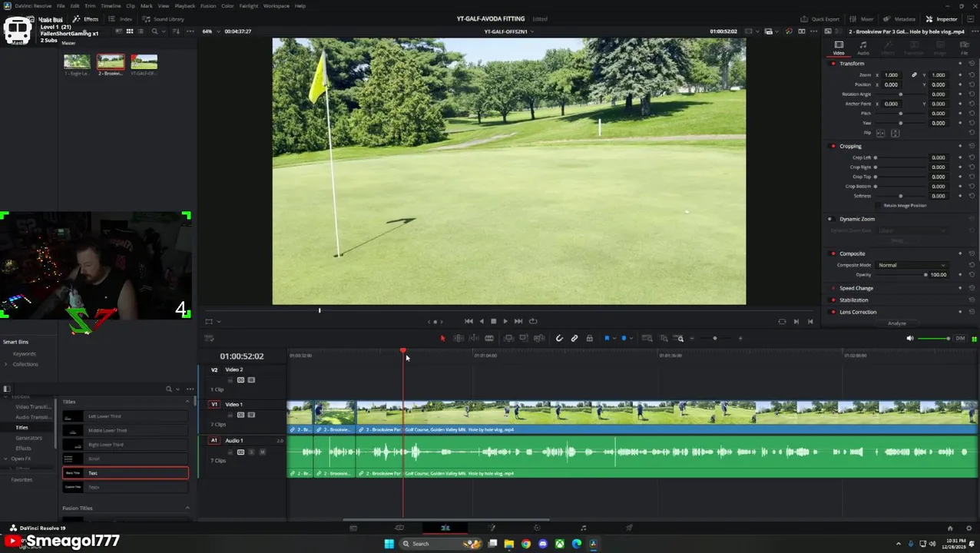980x553 pixels.
Task: Select the '2 - Brookview' media pool clip
Action: [110, 65]
